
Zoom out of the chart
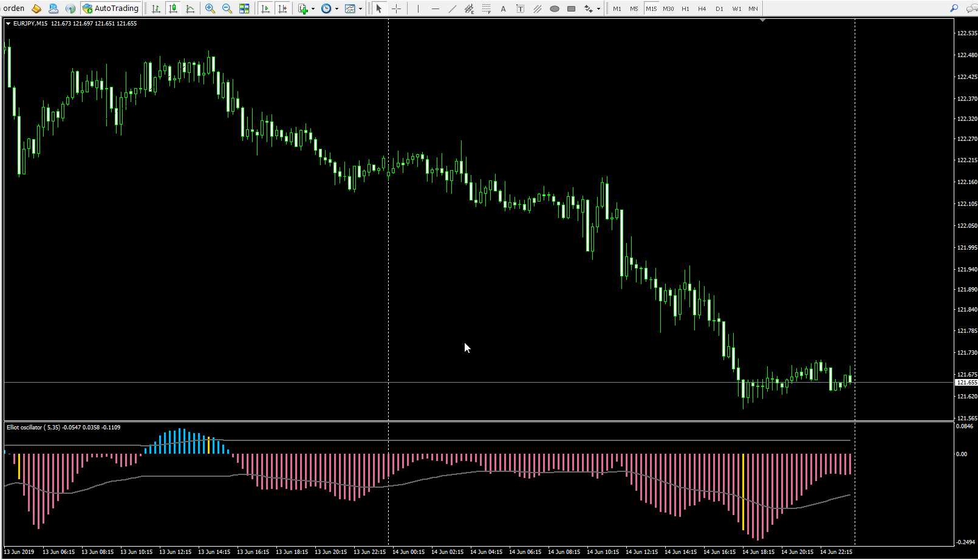[227, 9]
